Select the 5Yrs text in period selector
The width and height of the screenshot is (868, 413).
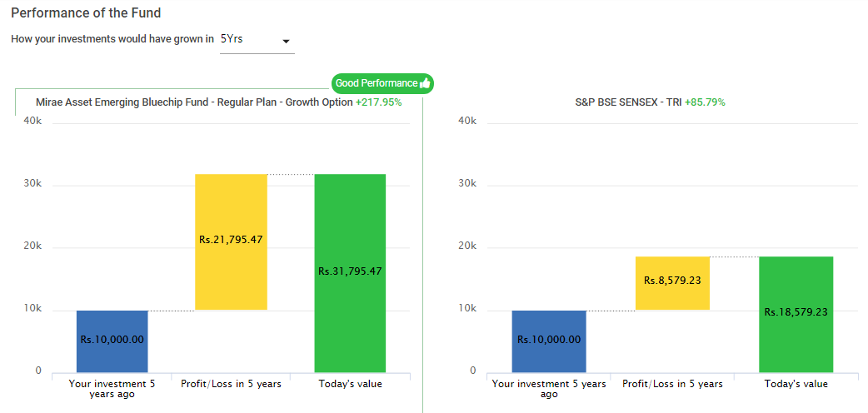pos(232,39)
